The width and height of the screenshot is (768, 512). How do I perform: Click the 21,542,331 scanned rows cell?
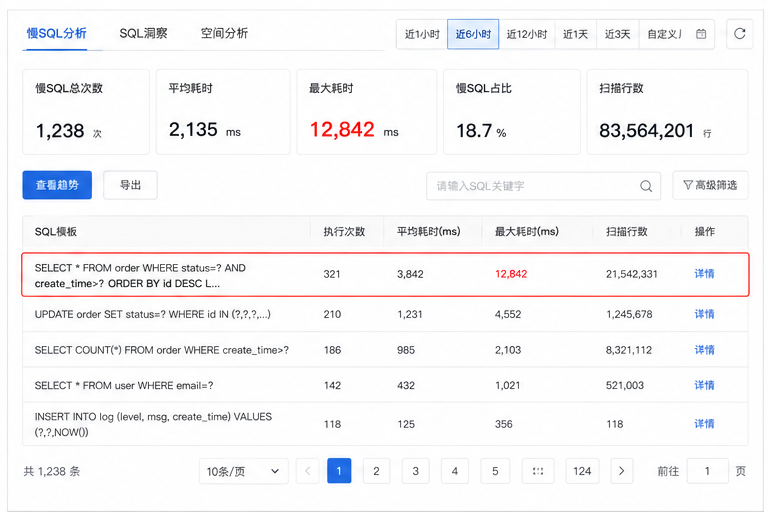[x=632, y=274]
